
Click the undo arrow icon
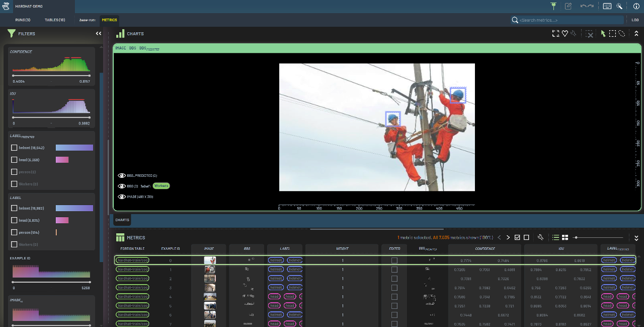pos(584,6)
